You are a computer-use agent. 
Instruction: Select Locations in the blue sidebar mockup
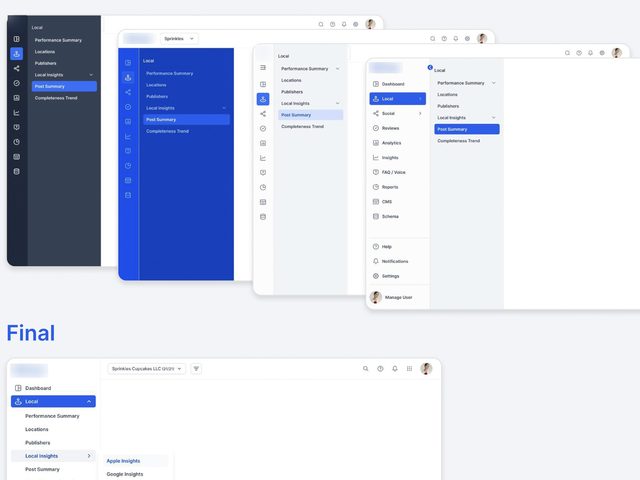coord(156,85)
